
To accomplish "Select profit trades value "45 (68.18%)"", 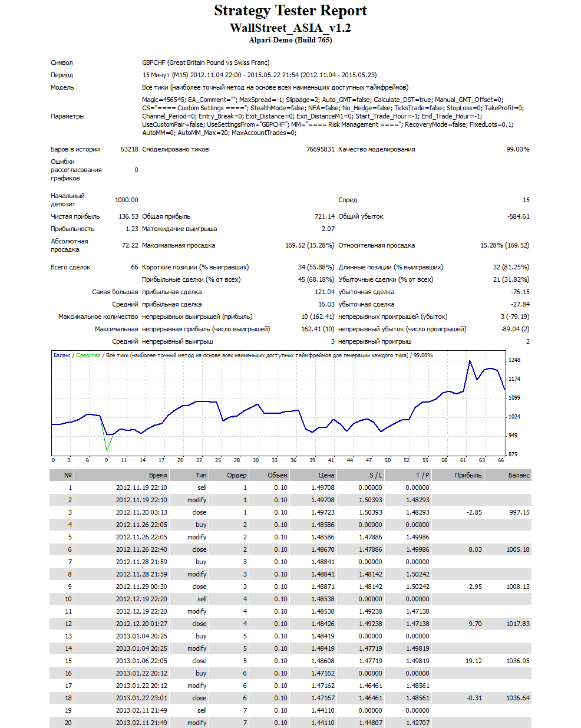I will tap(316, 279).
